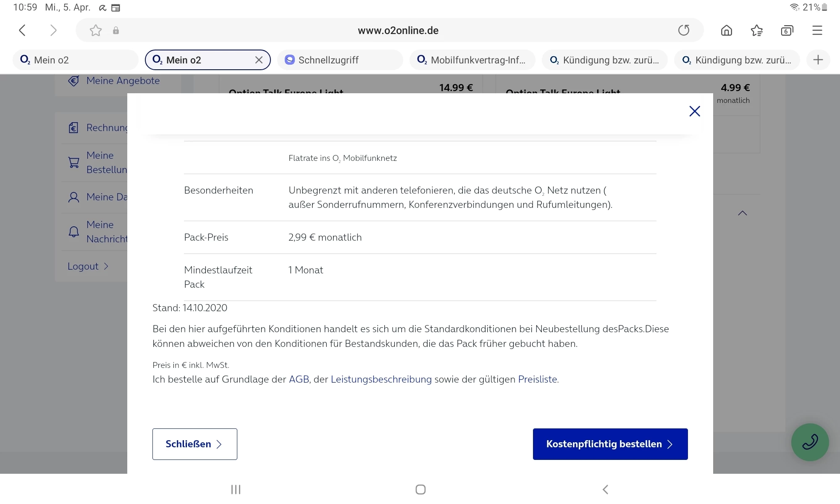Open browser home page icon
Image resolution: width=840 pixels, height=504 pixels.
tap(726, 30)
